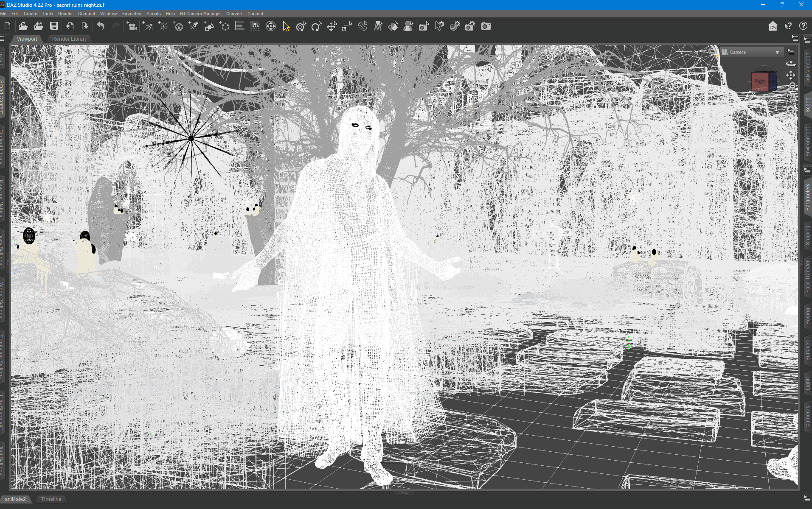Open options menu above Parameters tab
This screenshot has height=509, width=812.
[x=807, y=171]
